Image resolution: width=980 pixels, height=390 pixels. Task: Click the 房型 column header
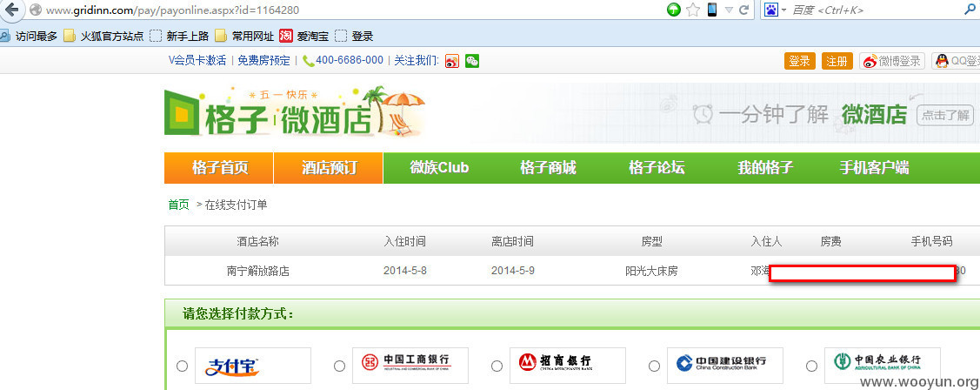(x=652, y=242)
